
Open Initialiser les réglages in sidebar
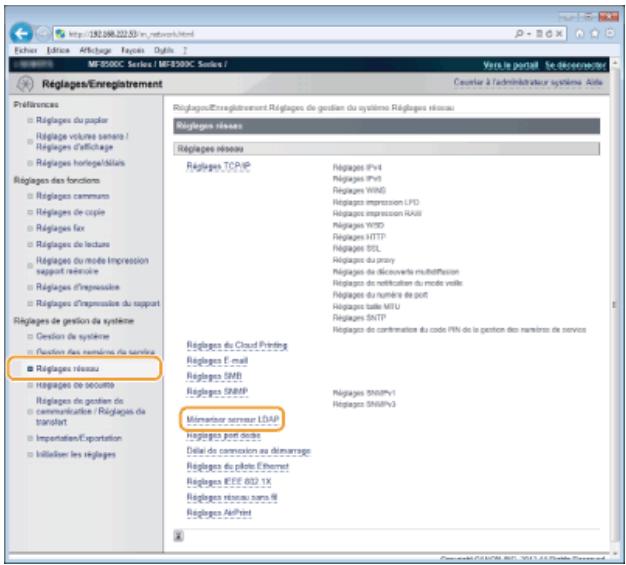[x=76, y=454]
